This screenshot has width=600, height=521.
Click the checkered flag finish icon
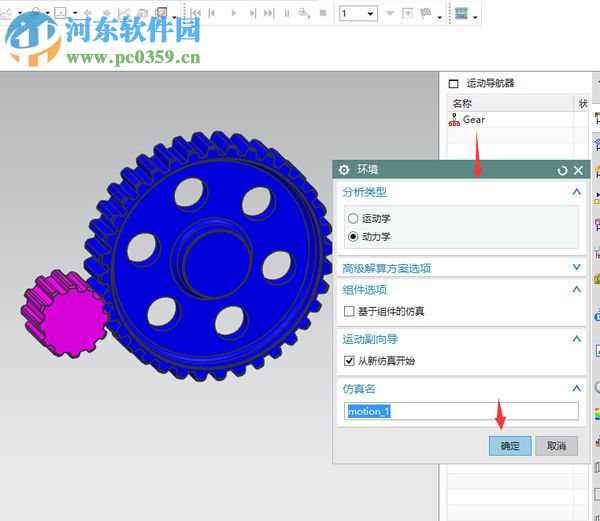(x=426, y=14)
